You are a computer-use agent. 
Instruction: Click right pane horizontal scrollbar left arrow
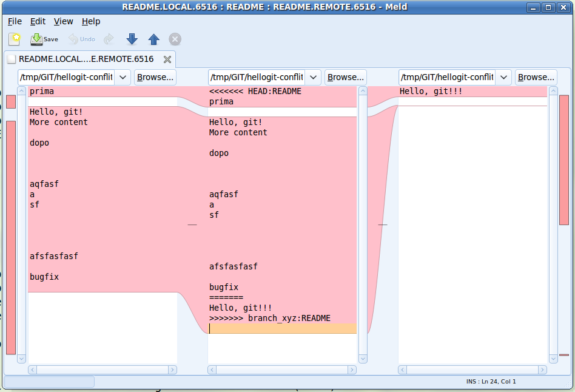[402, 370]
